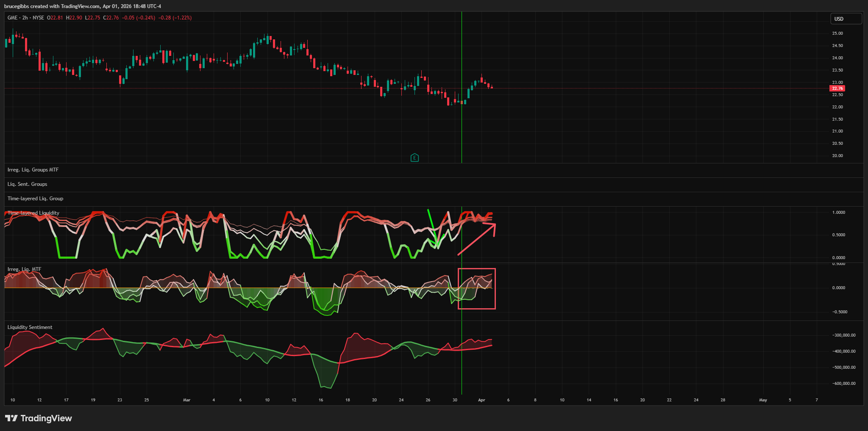868x431 pixels.
Task: Expand the Liq. Sent. Groups pane
Action: click(x=27, y=184)
